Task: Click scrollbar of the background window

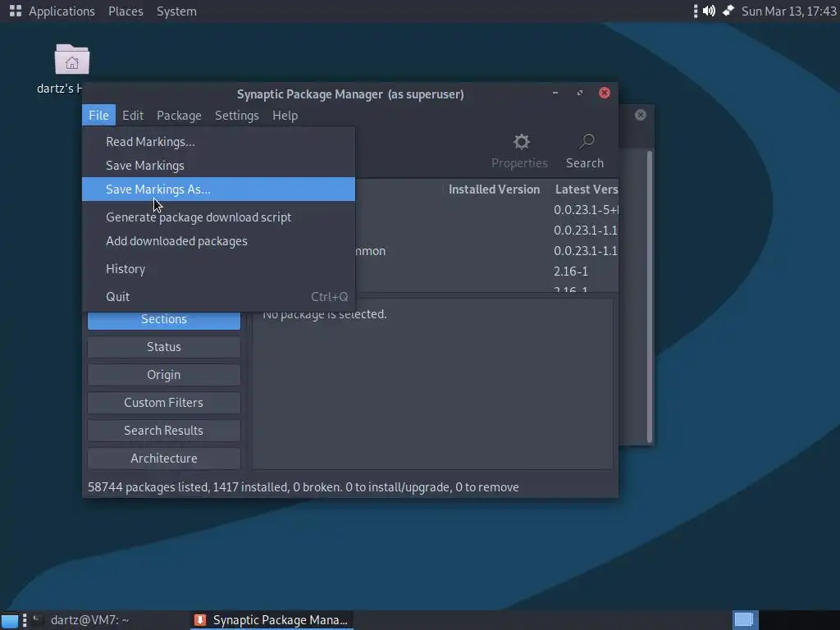Action: pyautogui.click(x=650, y=297)
